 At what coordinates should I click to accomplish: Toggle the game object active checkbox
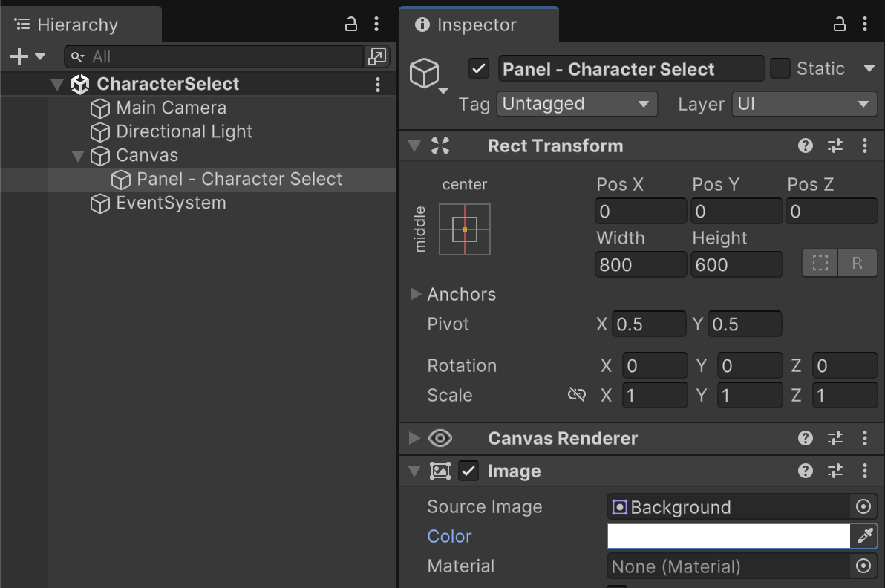(479, 69)
